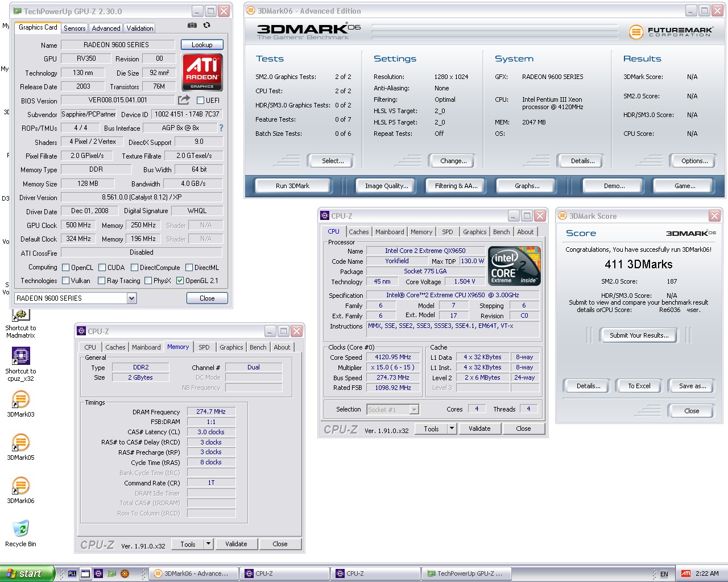Click the Run 3DMark button
Screen dimensions: 728x582
(292, 186)
